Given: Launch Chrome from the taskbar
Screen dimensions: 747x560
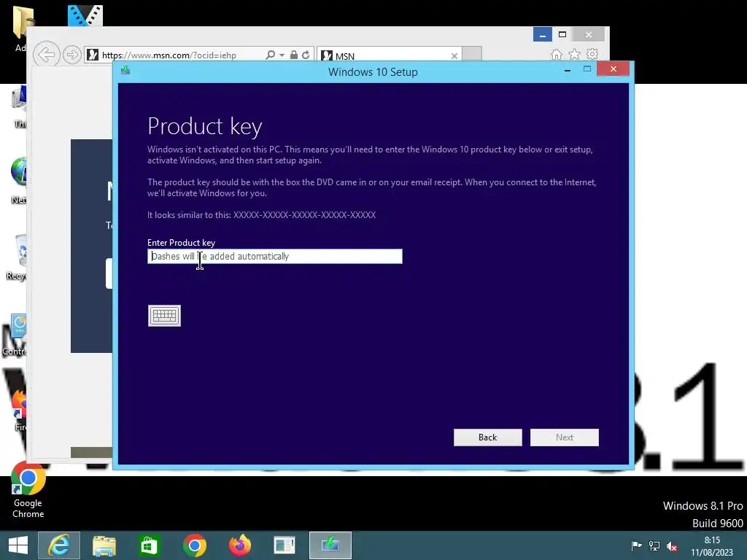Looking at the screenshot, I should point(194,545).
